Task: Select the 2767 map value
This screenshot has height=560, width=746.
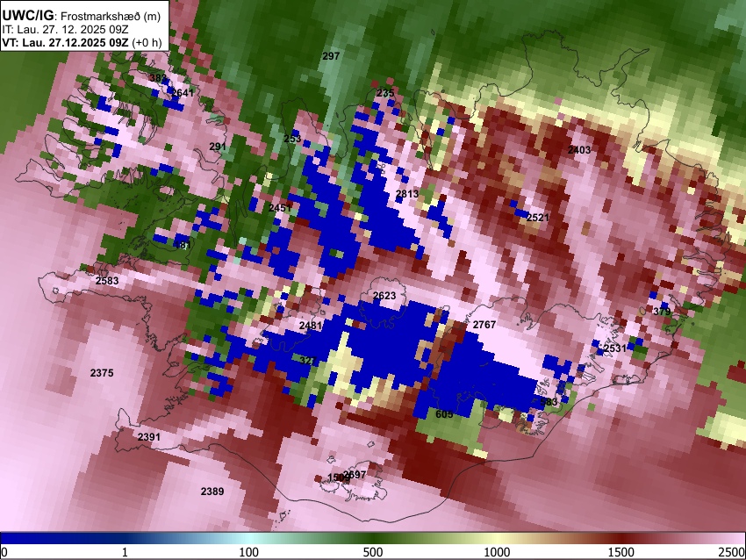Action: tap(484, 325)
